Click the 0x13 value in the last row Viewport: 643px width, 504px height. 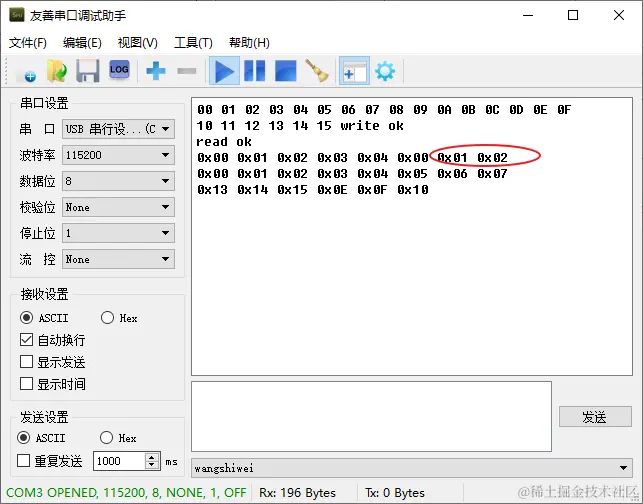212,190
